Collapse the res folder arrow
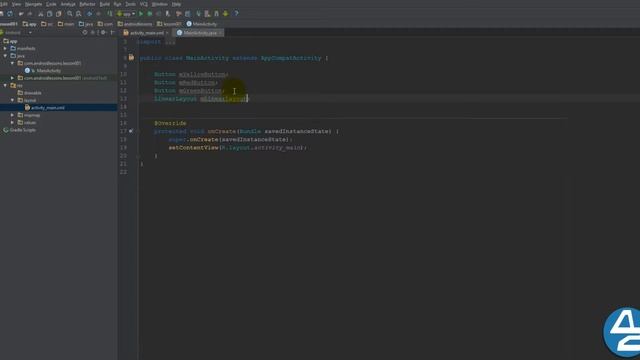This screenshot has height=360, width=640. [x=5, y=86]
